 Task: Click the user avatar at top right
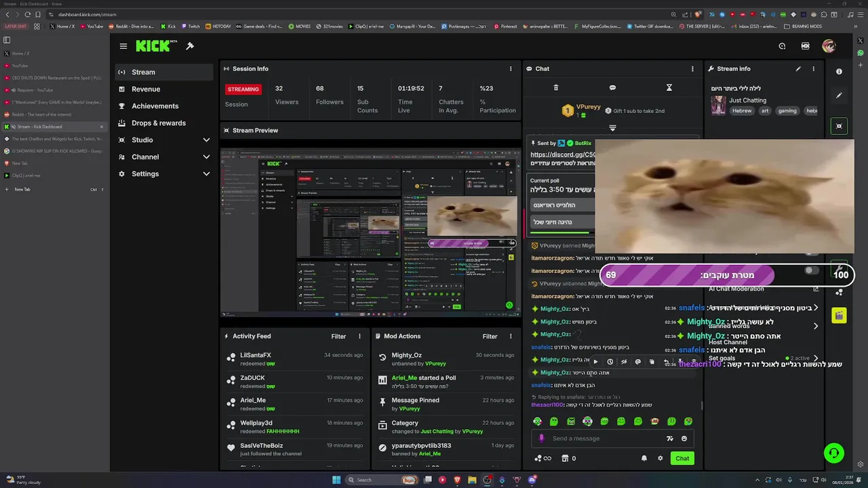[829, 46]
